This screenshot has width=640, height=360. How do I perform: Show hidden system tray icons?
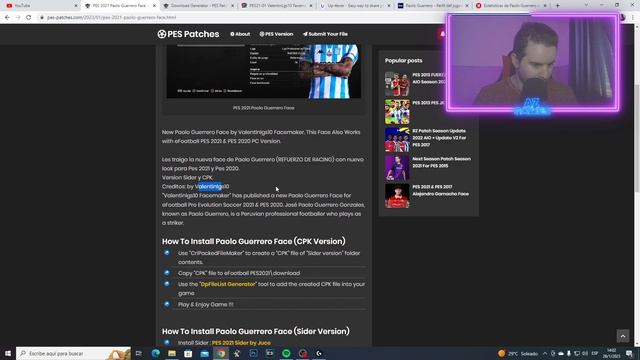click(x=545, y=353)
